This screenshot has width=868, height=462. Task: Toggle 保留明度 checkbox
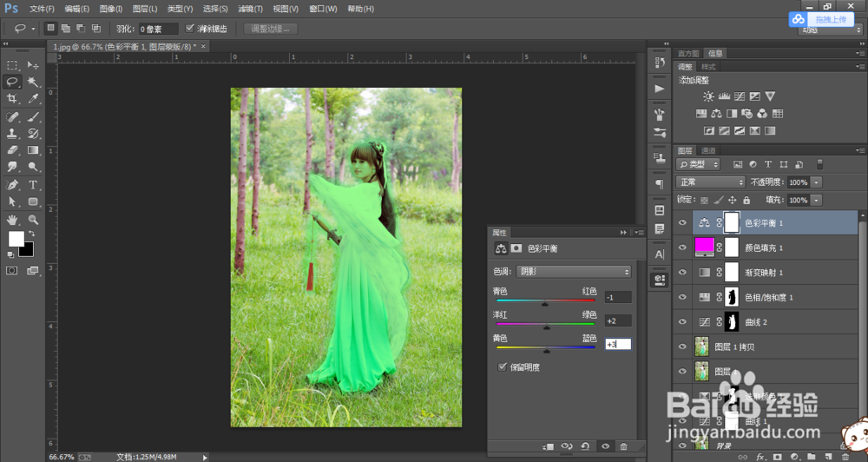coord(502,366)
